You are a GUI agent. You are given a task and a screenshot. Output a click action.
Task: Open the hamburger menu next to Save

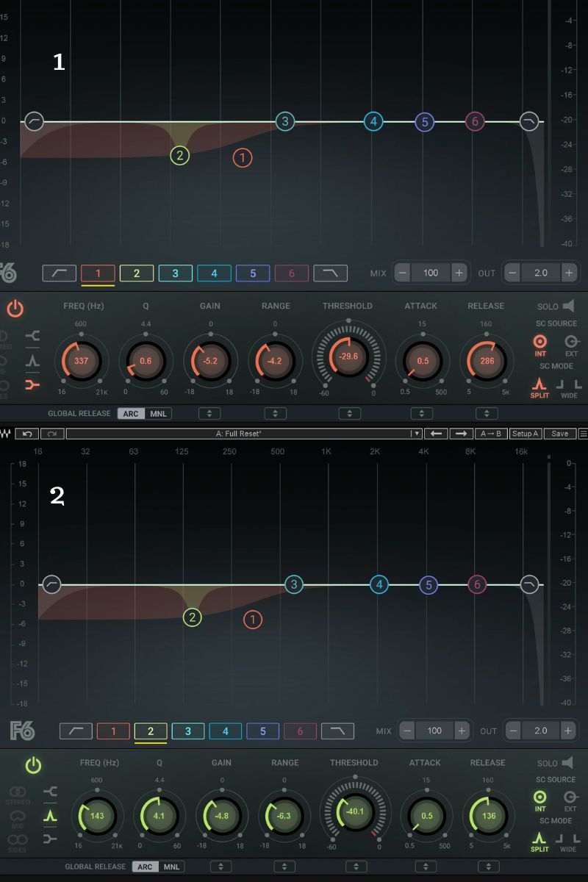(x=583, y=434)
